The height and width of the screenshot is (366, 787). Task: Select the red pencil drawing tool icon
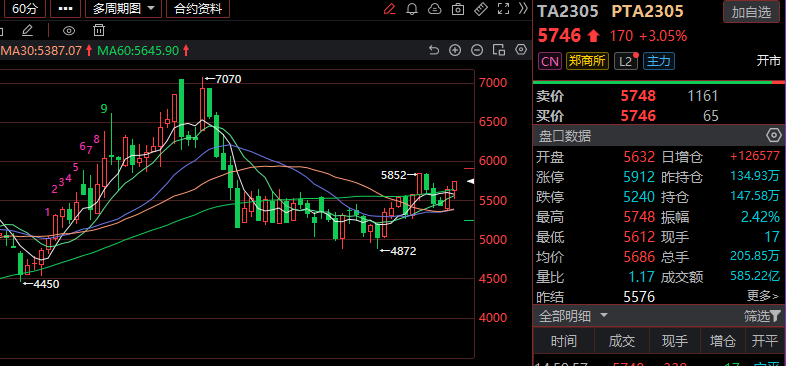389,9
